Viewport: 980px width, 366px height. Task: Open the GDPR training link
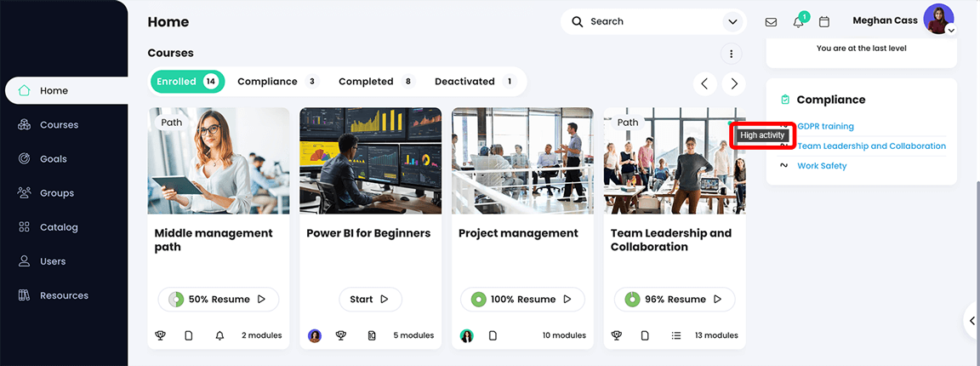point(825,126)
